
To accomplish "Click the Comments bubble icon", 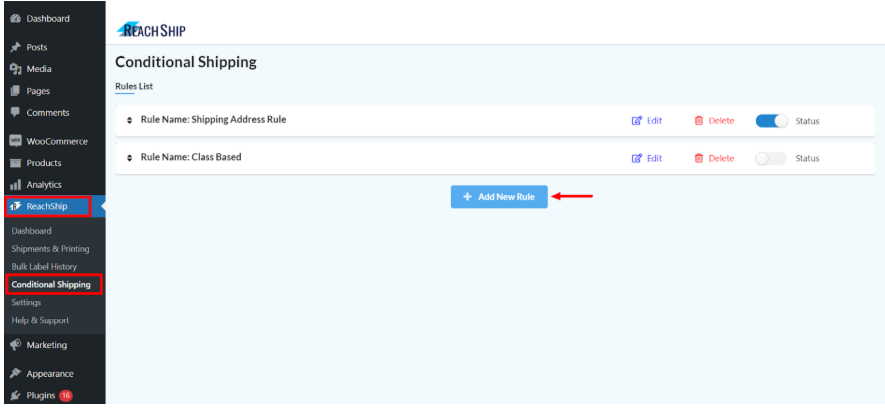I will [15, 112].
